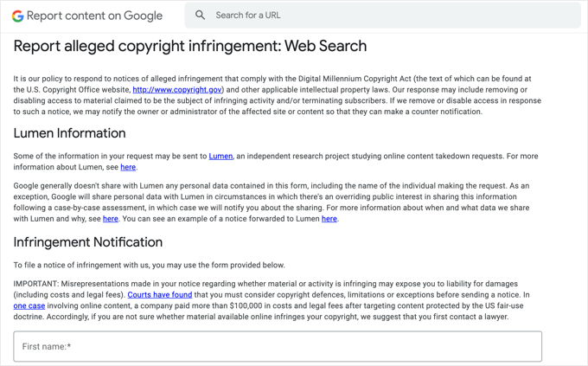Open the Lumen project link
Viewport: 588px width, 366px height.
click(220, 157)
